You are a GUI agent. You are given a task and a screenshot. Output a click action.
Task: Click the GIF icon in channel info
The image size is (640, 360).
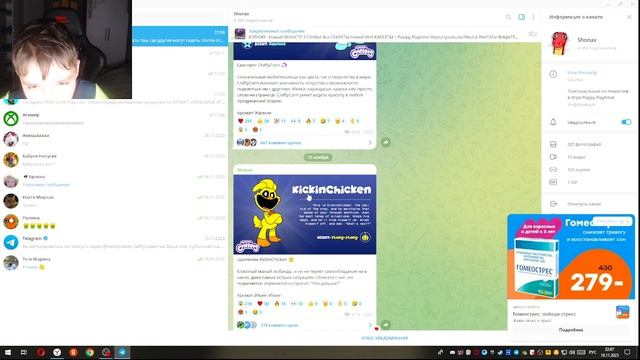(x=553, y=182)
